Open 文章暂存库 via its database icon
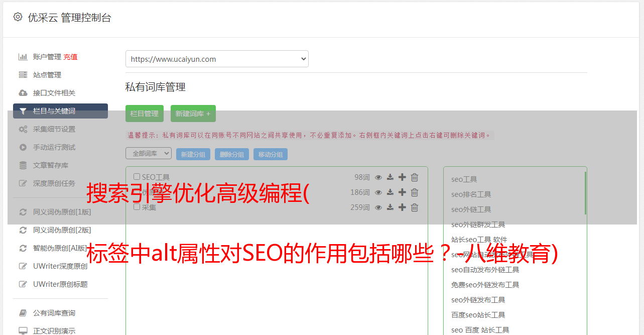This screenshot has width=644, height=335. pyautogui.click(x=23, y=165)
